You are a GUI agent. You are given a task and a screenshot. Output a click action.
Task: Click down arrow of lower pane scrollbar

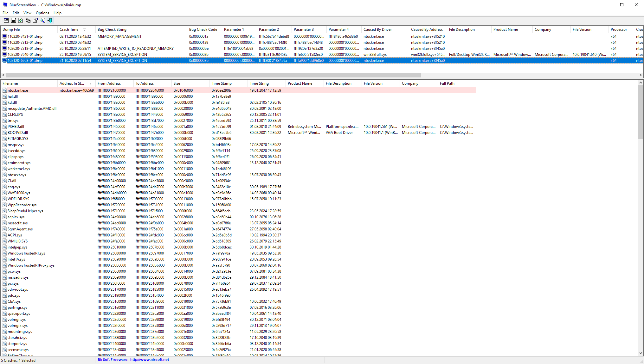point(641,353)
